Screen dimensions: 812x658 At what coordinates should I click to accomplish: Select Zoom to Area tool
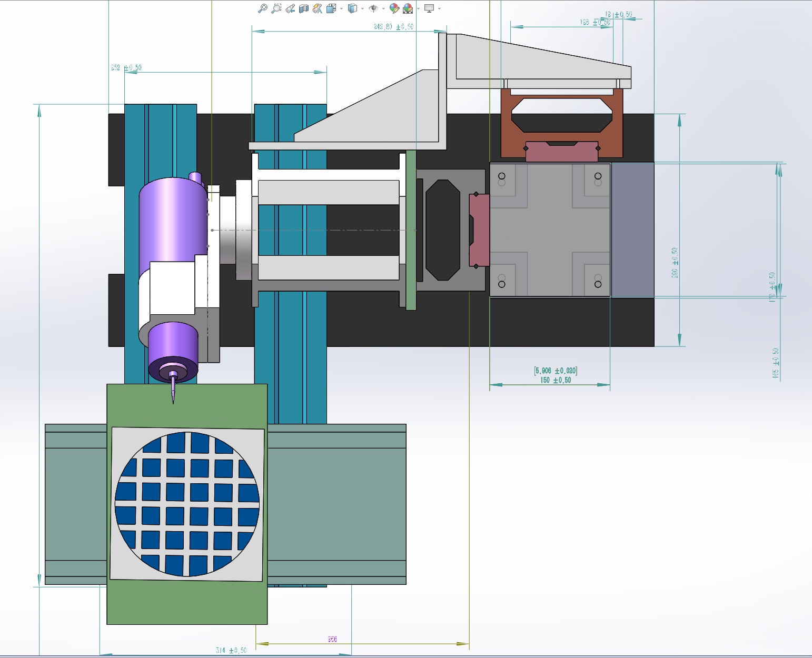click(276, 8)
